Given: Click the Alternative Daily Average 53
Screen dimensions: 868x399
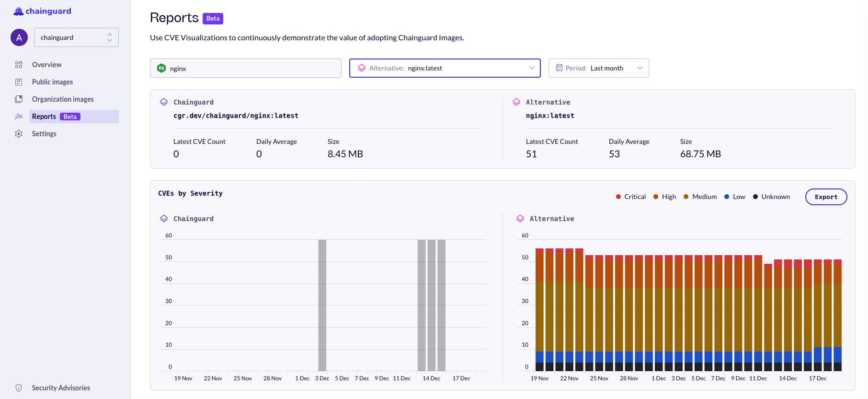Looking at the screenshot, I should (x=614, y=154).
